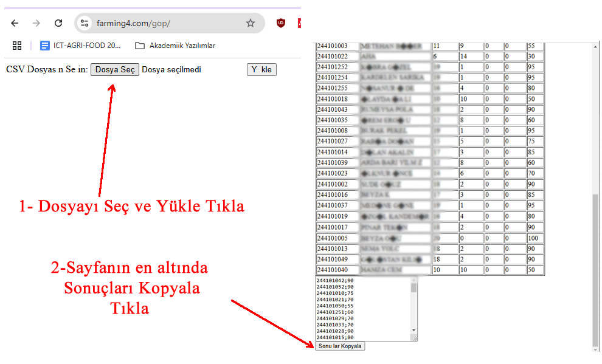
Task: Open the Akademik Yazılımlar bookmark folder
Action: pos(175,46)
